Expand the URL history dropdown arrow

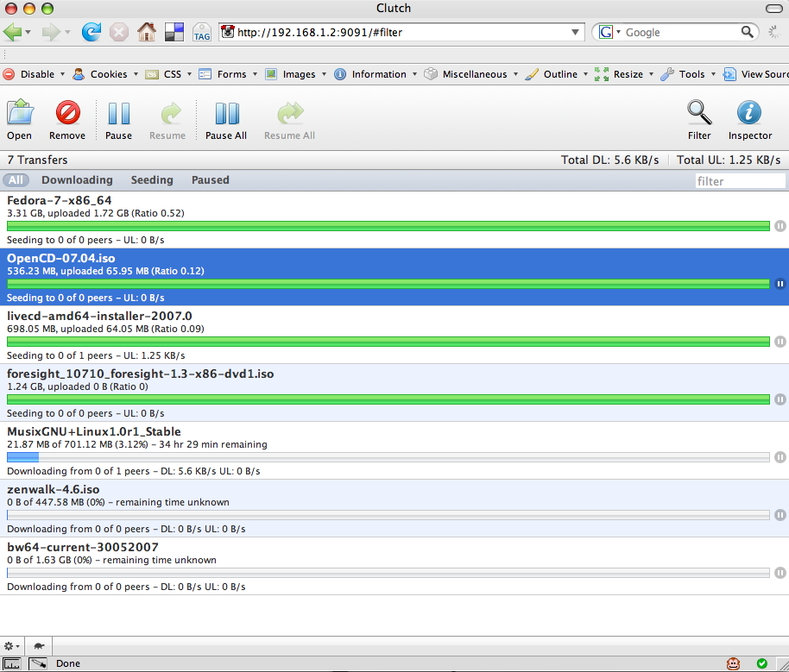coord(575,32)
